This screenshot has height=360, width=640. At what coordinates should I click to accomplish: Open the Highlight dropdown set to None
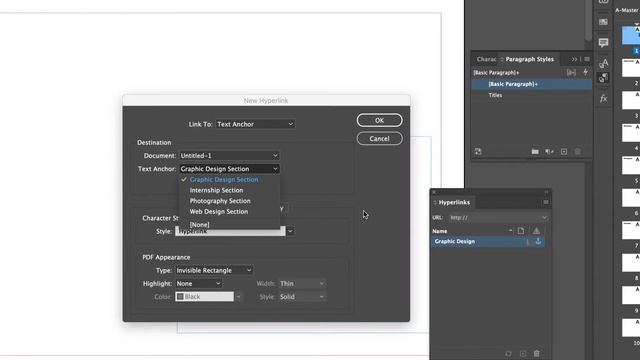tap(198, 283)
